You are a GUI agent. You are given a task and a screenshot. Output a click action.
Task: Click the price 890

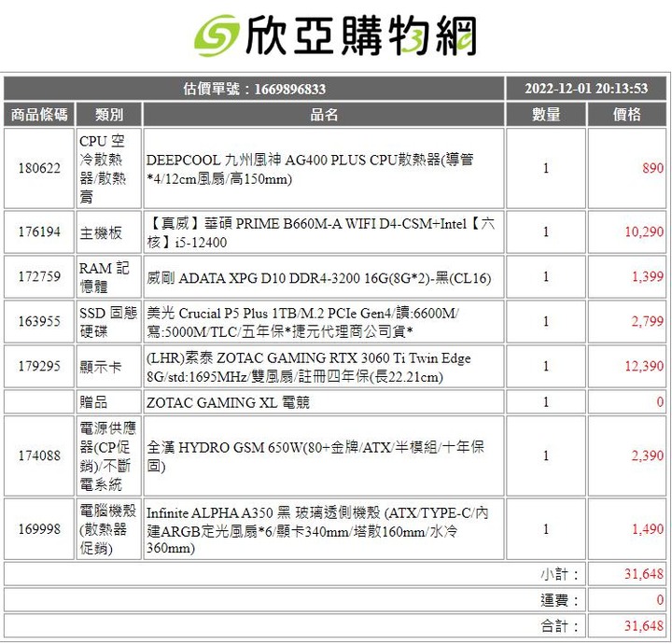652,168
